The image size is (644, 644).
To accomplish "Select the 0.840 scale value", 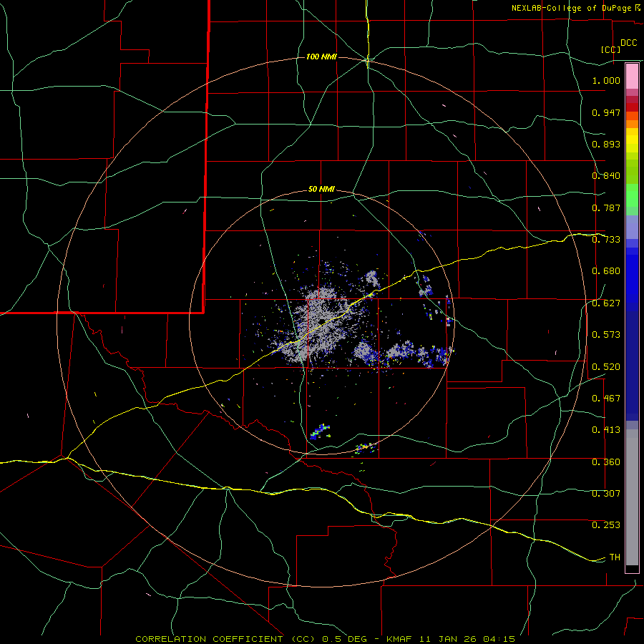I will click(x=606, y=176).
